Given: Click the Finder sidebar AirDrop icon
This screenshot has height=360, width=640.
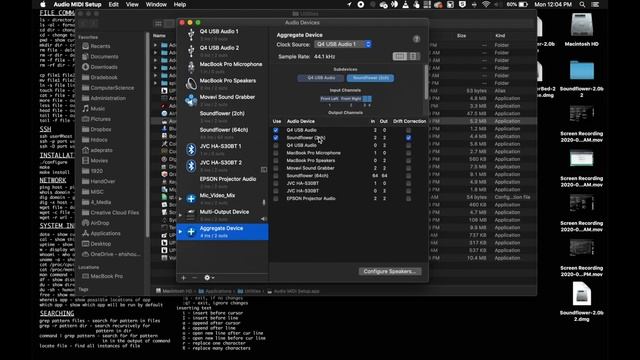Looking at the screenshot, I should (86, 223).
